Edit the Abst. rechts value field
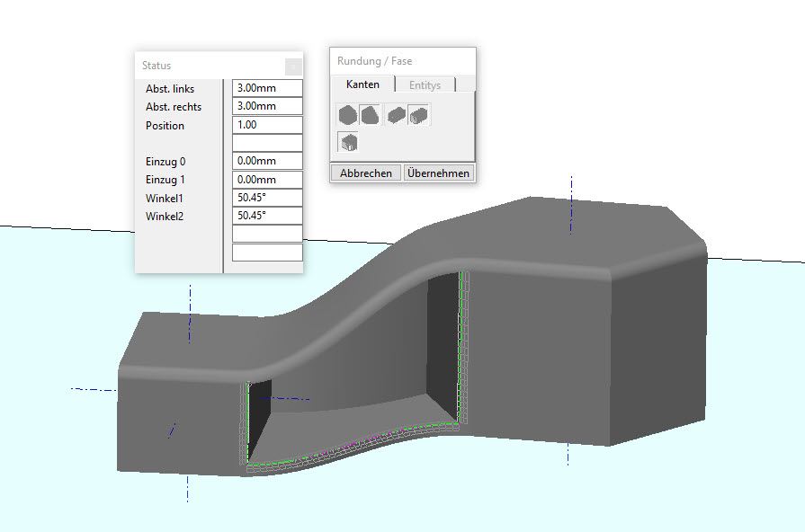Image resolution: width=805 pixels, height=532 pixels. [267, 106]
